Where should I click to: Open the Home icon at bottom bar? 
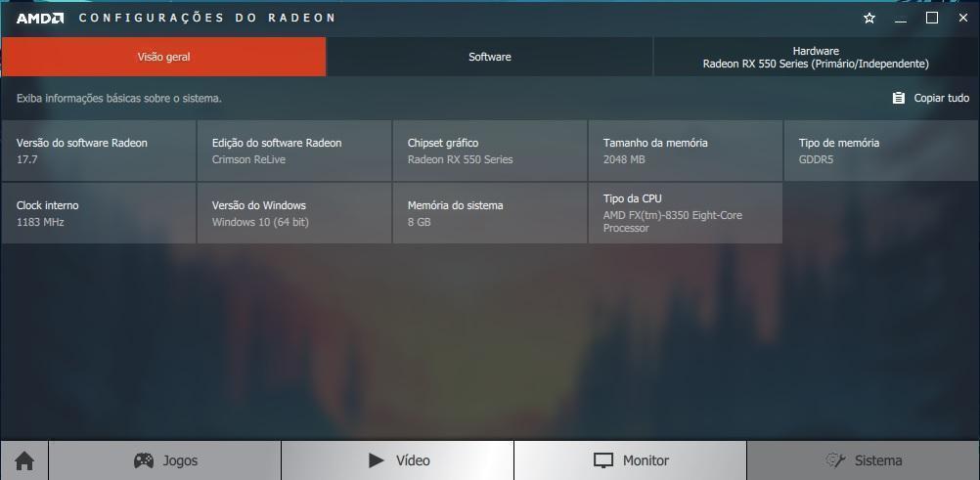[24, 461]
